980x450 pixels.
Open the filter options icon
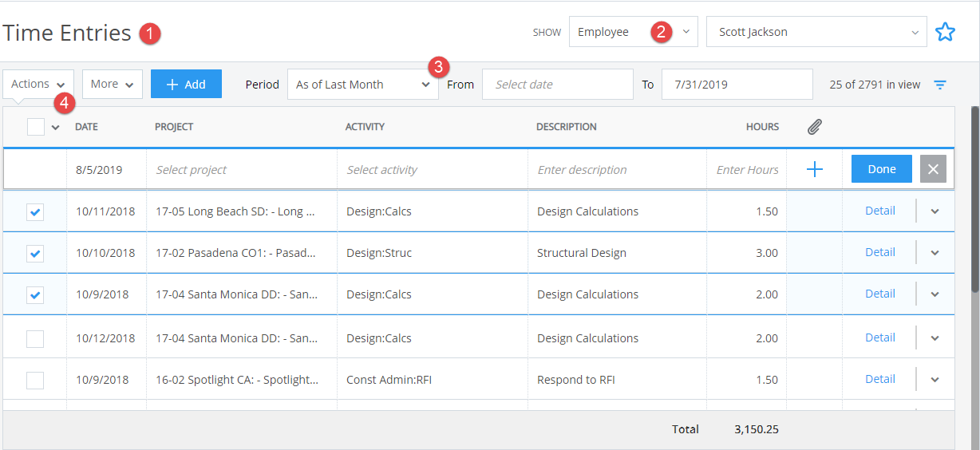[x=940, y=85]
